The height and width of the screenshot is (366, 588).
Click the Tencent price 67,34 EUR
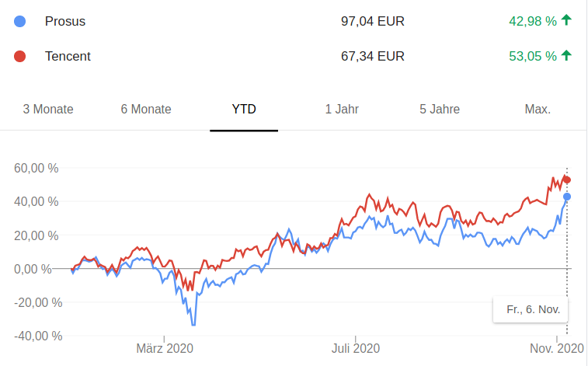coord(373,56)
